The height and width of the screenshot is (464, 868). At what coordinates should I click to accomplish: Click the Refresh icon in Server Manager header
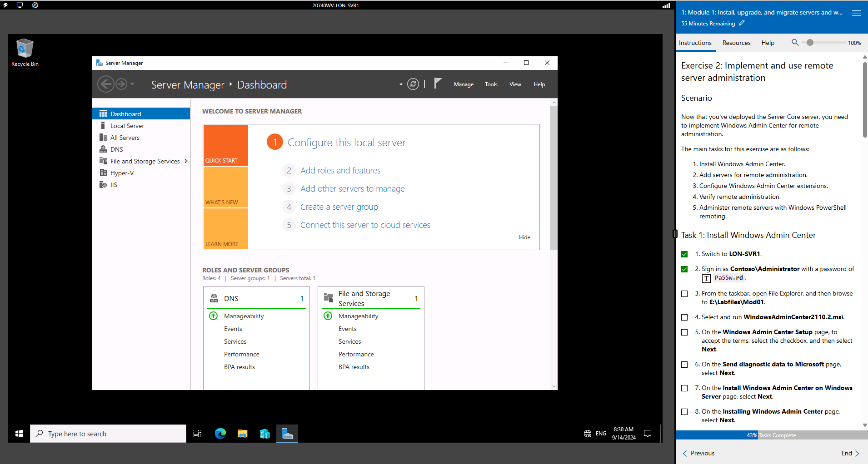tap(413, 84)
